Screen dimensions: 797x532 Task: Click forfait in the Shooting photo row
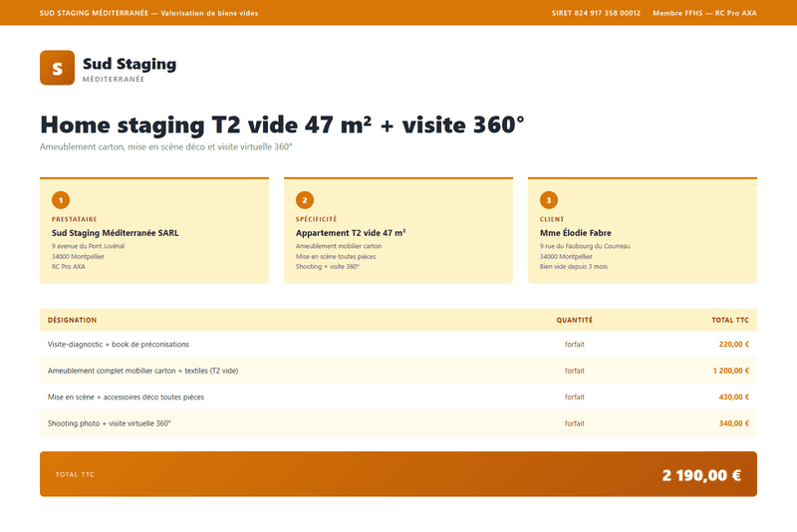coord(575,423)
